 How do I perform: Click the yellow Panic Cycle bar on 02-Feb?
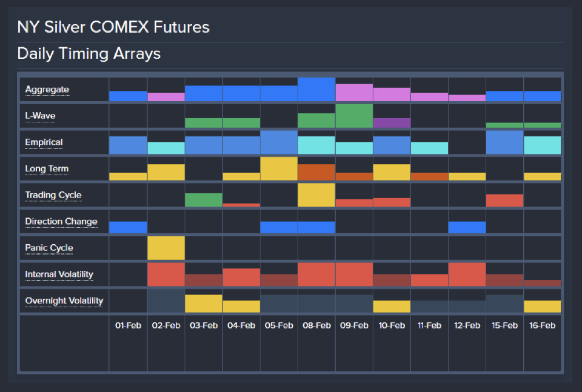pos(166,248)
